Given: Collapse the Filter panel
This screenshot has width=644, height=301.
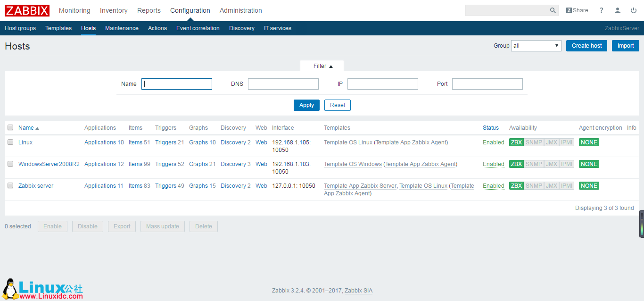Looking at the screenshot, I should click(x=322, y=66).
